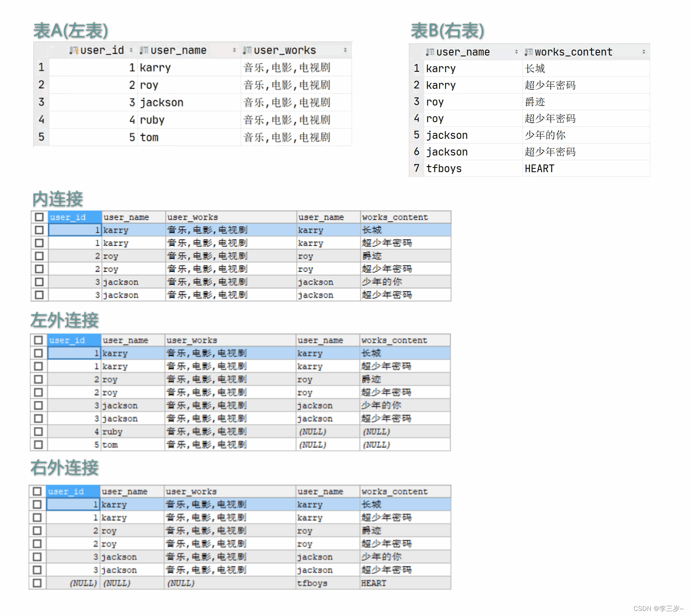Select the user_id header in 内连接 table
Viewport: 690px width, 616px height.
(x=75, y=217)
